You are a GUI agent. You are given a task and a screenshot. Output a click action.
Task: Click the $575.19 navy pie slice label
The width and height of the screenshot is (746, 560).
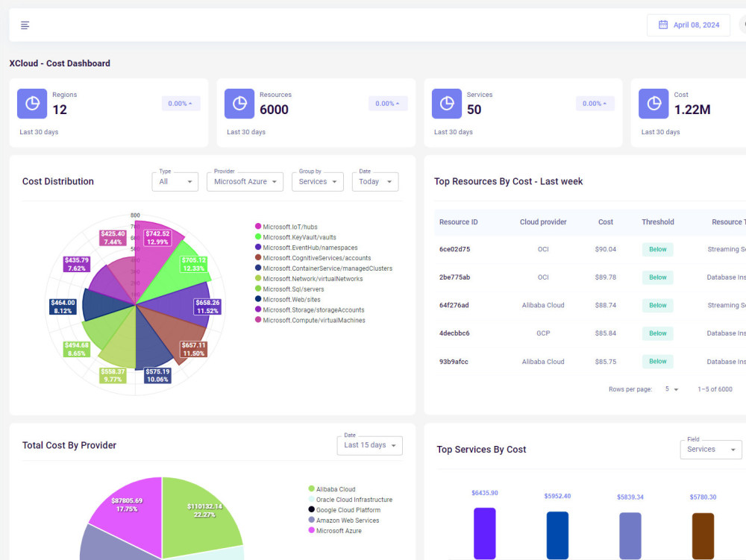(157, 376)
